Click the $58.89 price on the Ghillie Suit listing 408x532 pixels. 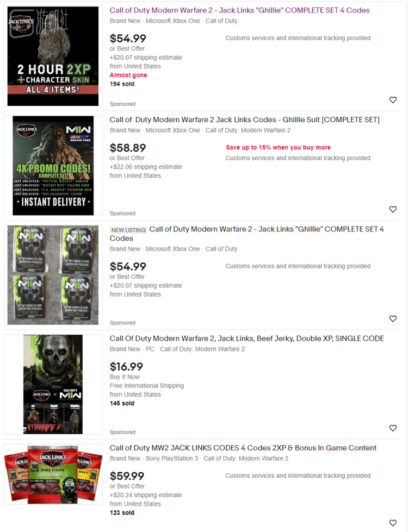[128, 148]
